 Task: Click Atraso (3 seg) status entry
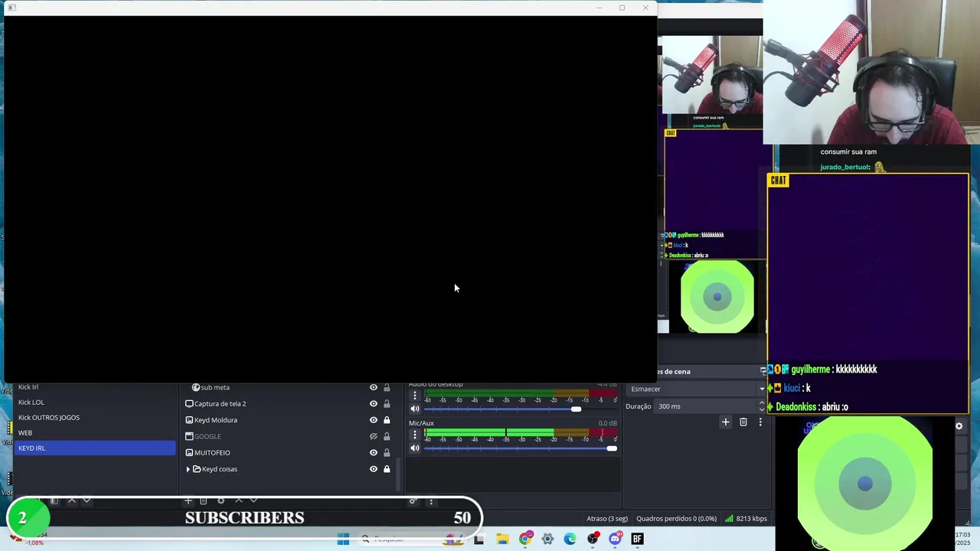pos(607,519)
